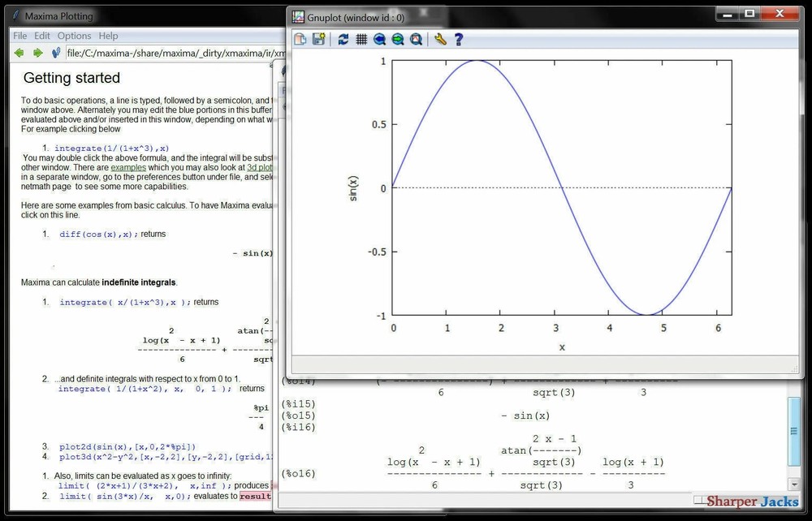Click integrate(1/(1+x^3),x) formula

pyautogui.click(x=112, y=148)
